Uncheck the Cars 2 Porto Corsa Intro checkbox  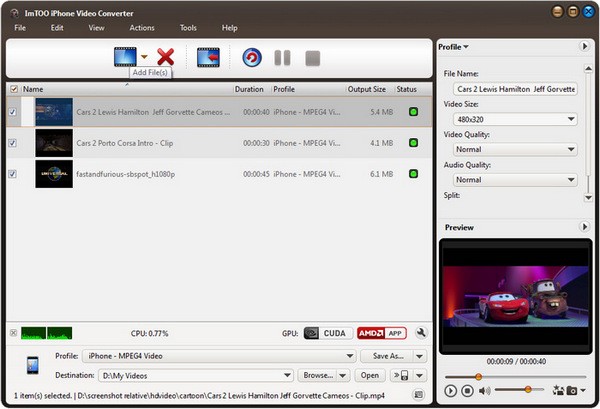(12, 143)
